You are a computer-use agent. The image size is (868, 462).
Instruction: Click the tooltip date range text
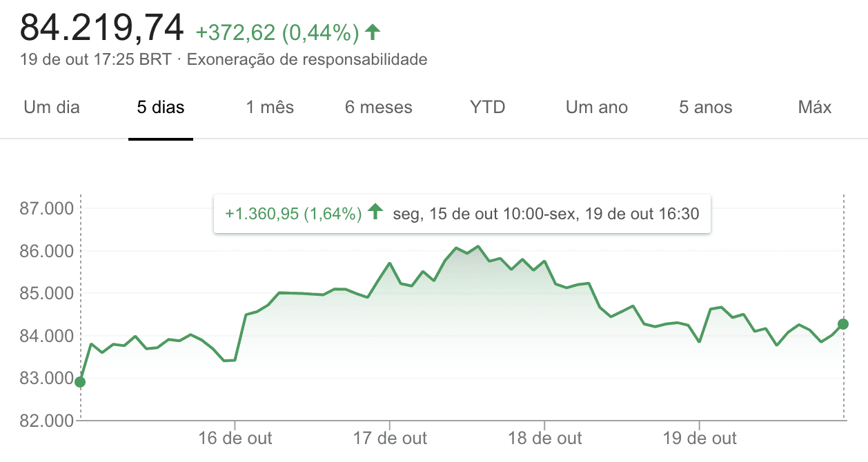[546, 214]
